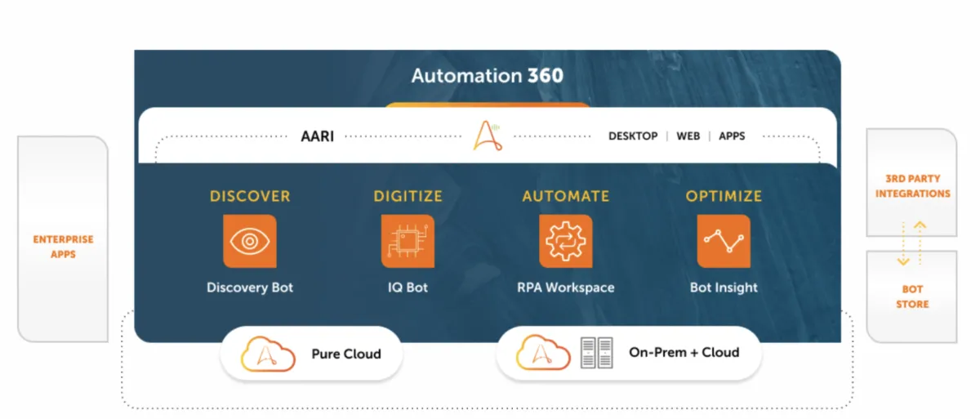Click the Automation 360 title

coord(488,76)
